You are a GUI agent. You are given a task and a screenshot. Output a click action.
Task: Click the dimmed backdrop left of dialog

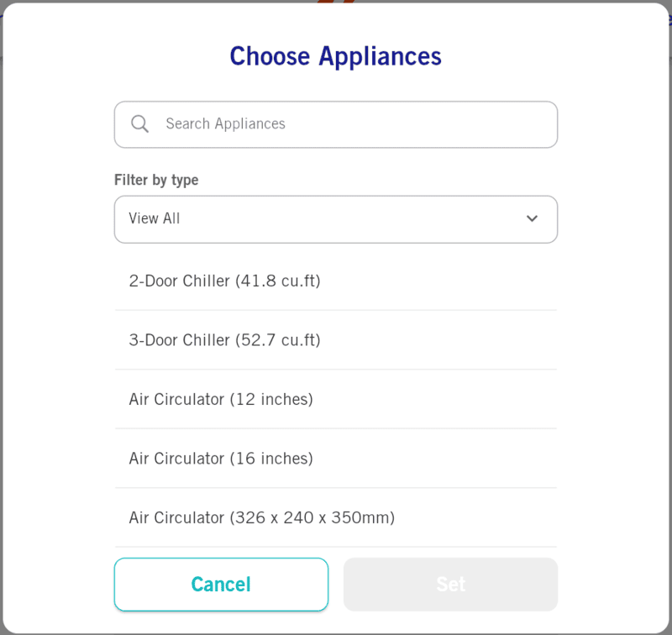click(1, 336)
